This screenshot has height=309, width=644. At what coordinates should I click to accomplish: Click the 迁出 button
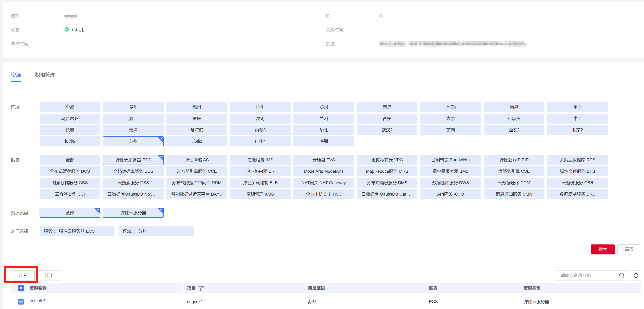click(x=49, y=275)
